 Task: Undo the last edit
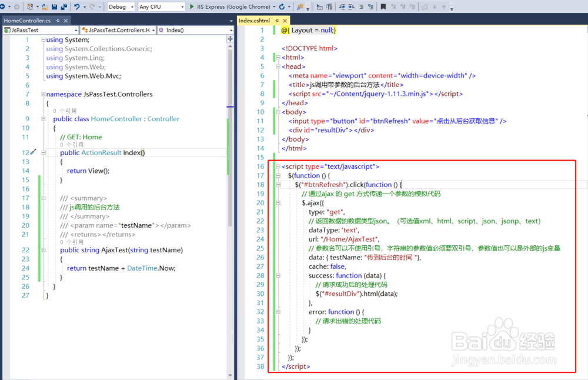(x=77, y=6)
